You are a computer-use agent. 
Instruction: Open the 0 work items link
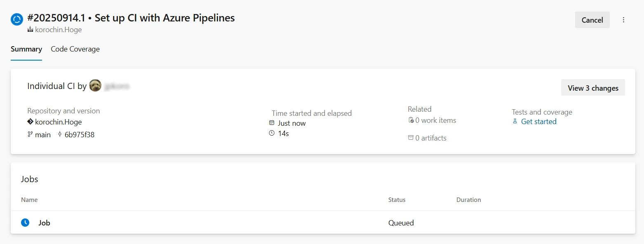point(435,120)
